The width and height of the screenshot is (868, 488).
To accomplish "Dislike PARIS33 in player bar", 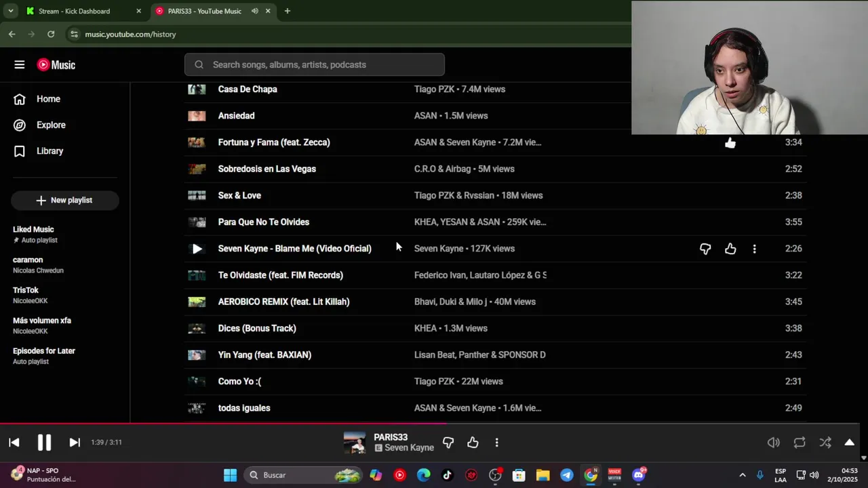I will (448, 443).
